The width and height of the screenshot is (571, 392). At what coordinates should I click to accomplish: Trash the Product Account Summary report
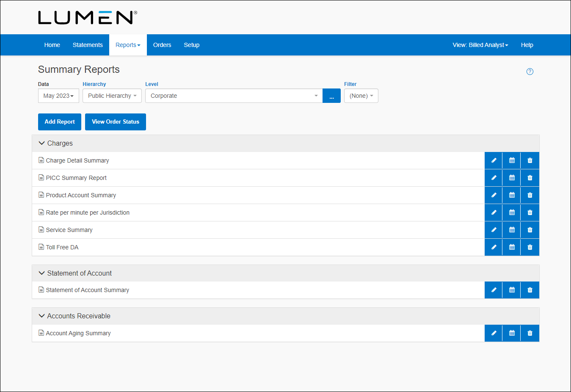[x=530, y=195]
